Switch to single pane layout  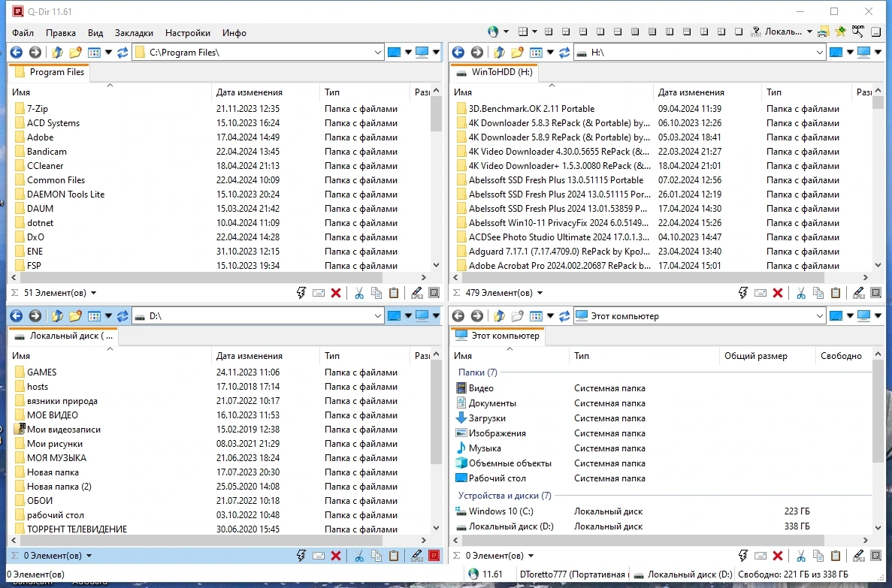tap(739, 32)
